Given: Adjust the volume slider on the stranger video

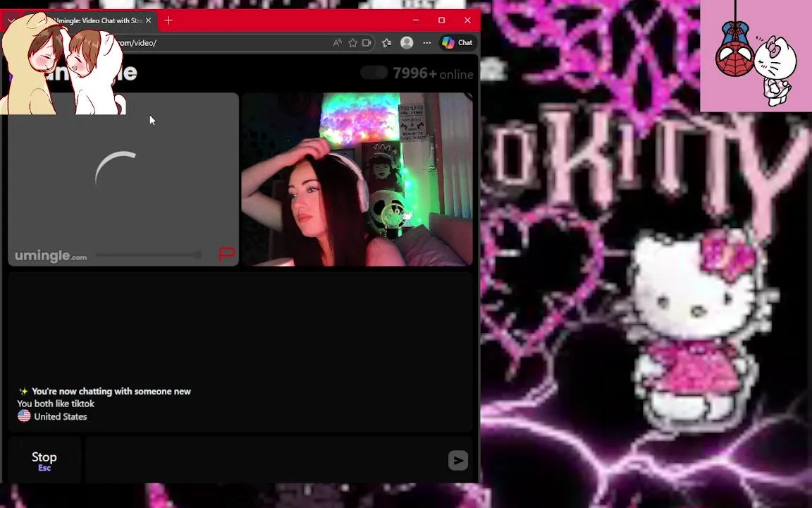Looking at the screenshot, I should 149,255.
